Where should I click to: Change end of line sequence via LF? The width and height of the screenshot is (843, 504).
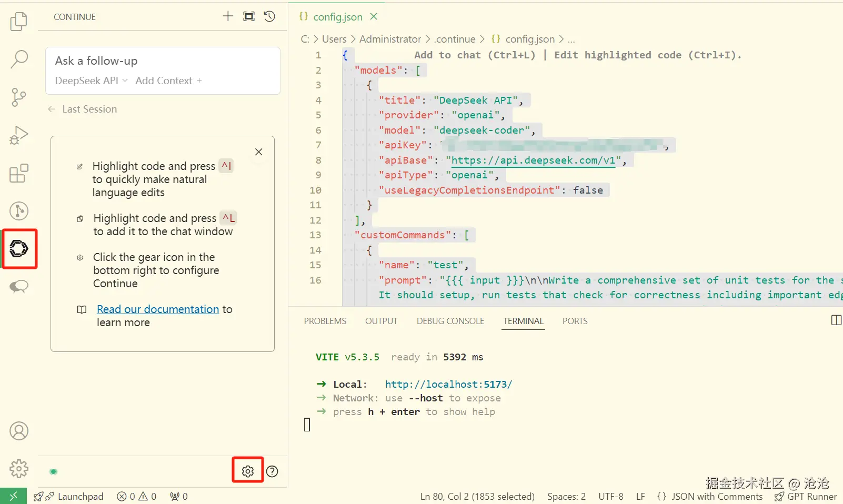pyautogui.click(x=640, y=496)
